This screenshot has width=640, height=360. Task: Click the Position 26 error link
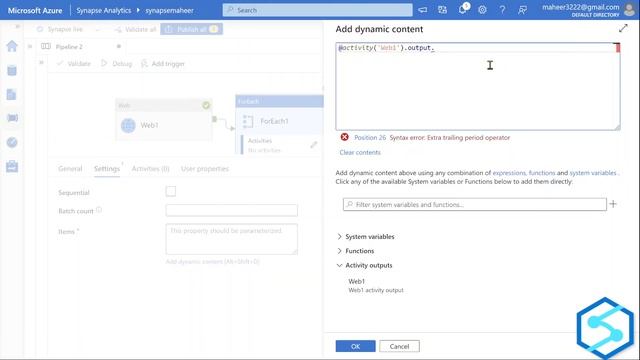370,138
